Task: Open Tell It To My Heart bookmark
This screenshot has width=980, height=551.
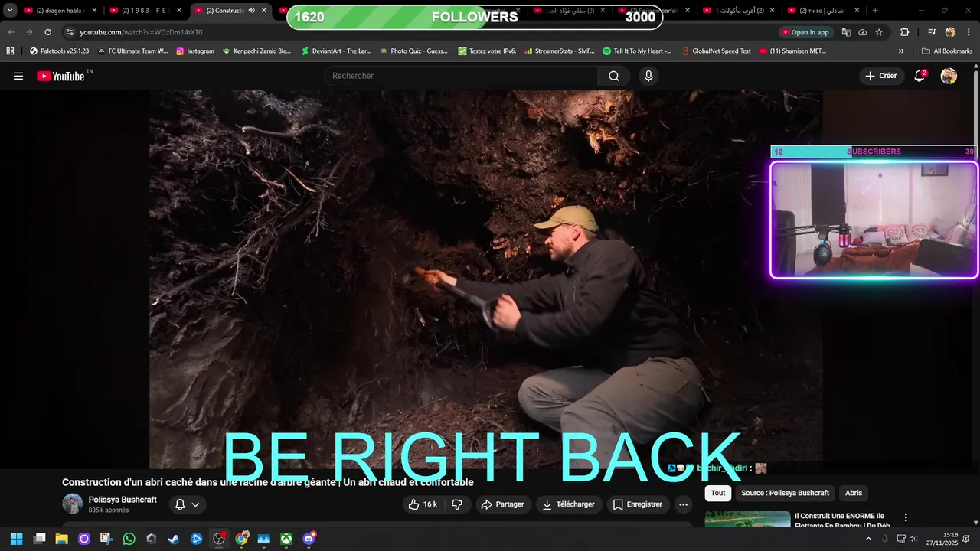Action: [x=637, y=51]
